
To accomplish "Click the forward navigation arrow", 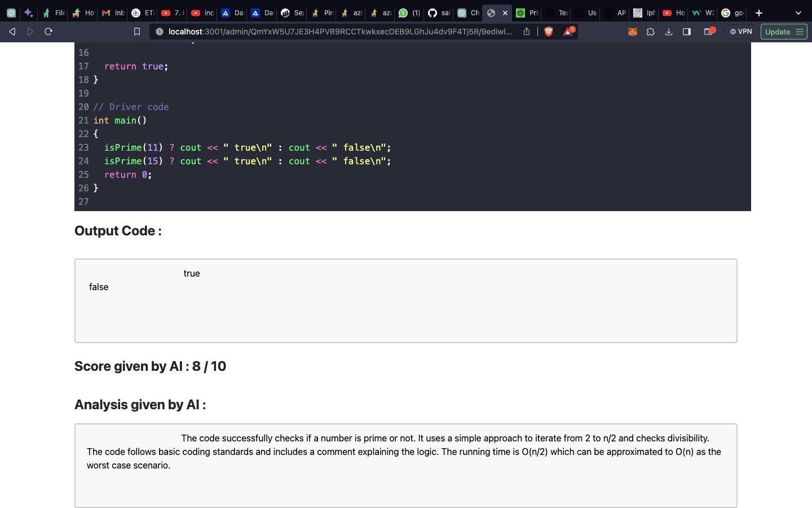I will [30, 32].
